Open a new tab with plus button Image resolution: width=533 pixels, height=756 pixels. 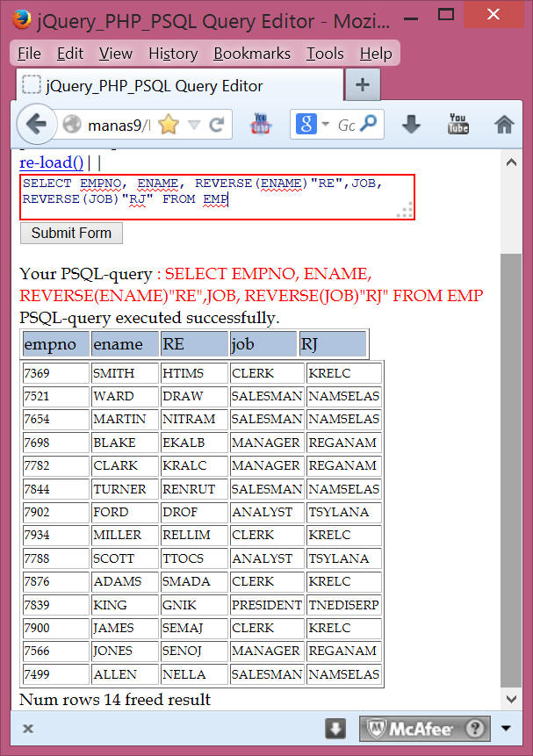(x=363, y=84)
